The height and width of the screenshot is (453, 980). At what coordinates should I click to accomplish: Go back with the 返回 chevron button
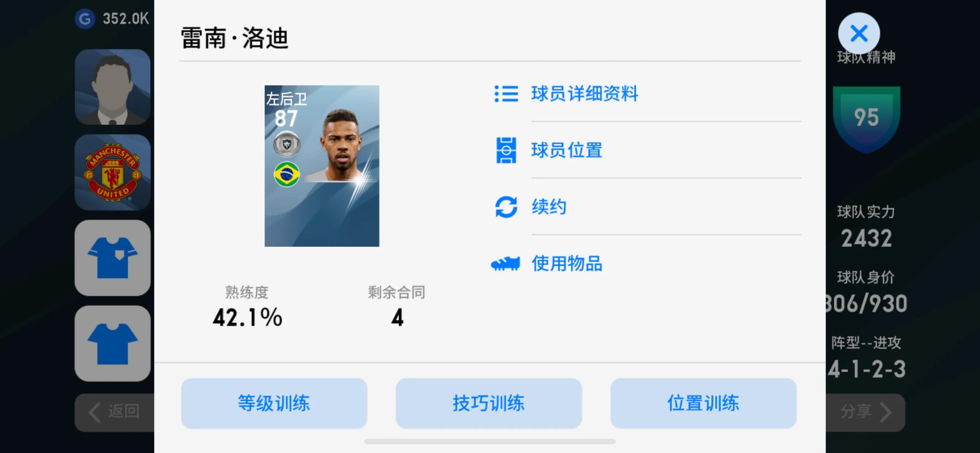(114, 412)
